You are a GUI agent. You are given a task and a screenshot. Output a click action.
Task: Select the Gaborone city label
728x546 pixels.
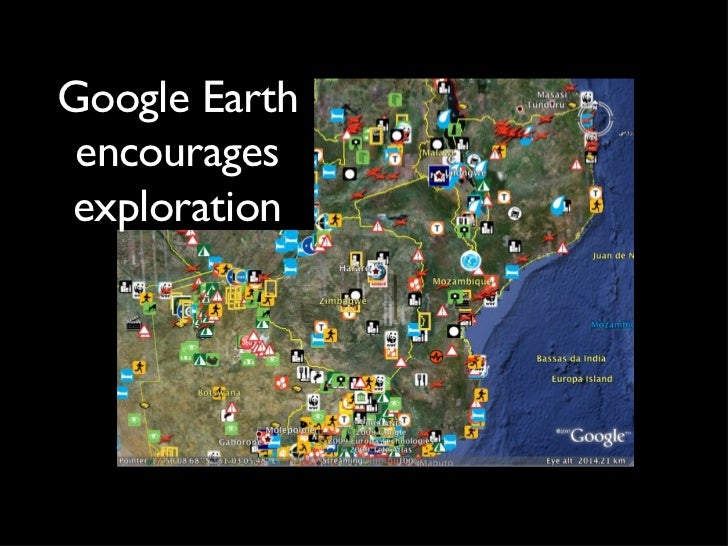click(x=240, y=442)
